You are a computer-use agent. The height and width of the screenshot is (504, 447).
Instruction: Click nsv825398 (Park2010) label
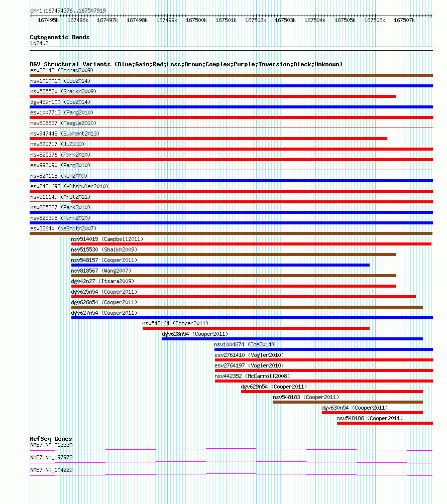[x=60, y=218]
